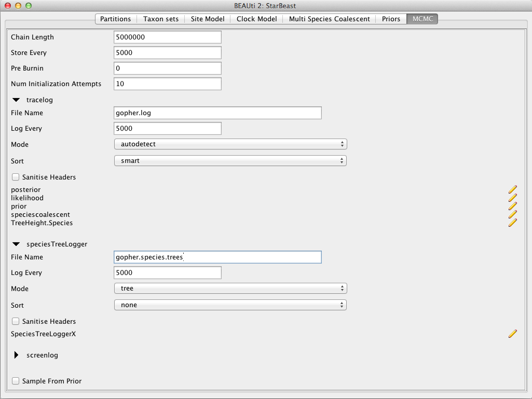Screen dimensions: 532x399
Task: Switch to the Partitions tab
Action: (115, 19)
